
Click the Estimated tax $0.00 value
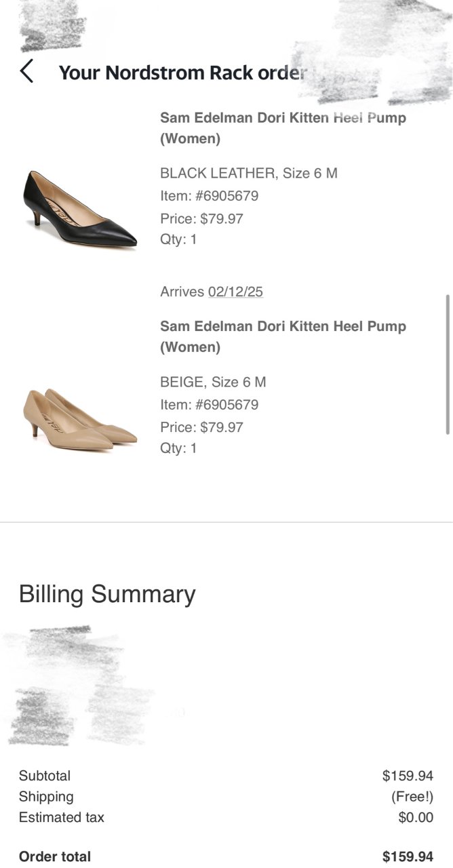pyautogui.click(x=415, y=818)
